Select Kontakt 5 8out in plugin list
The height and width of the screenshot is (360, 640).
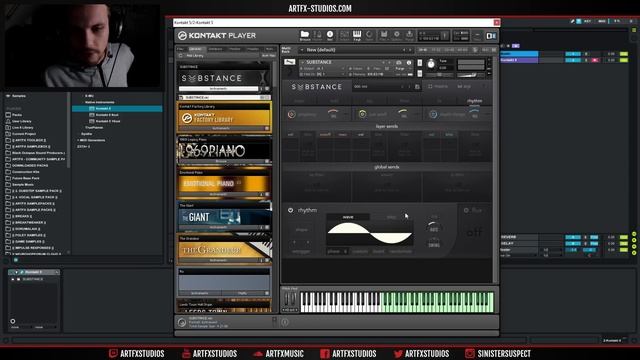[x=108, y=115]
